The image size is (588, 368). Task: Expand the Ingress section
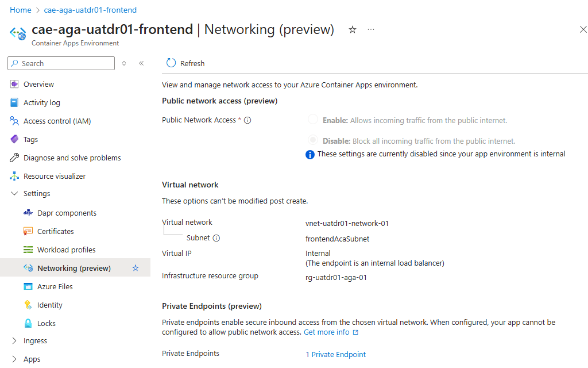click(14, 341)
